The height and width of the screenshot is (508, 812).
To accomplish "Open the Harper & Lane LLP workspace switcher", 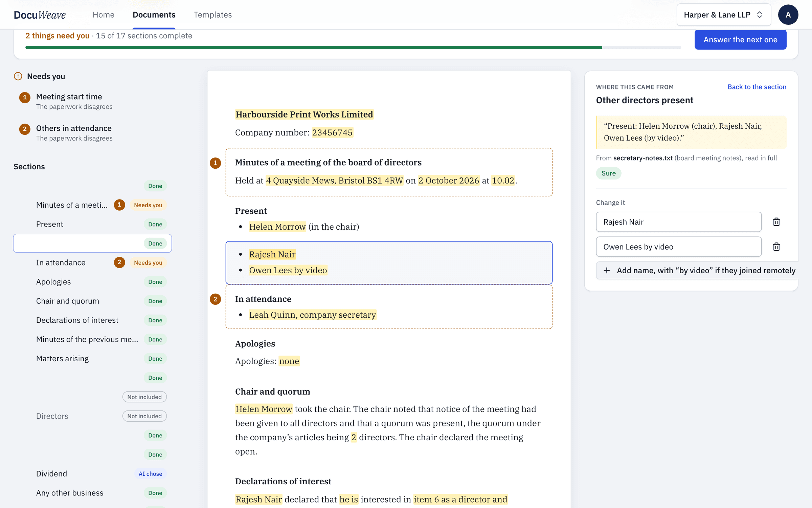I will pyautogui.click(x=724, y=15).
